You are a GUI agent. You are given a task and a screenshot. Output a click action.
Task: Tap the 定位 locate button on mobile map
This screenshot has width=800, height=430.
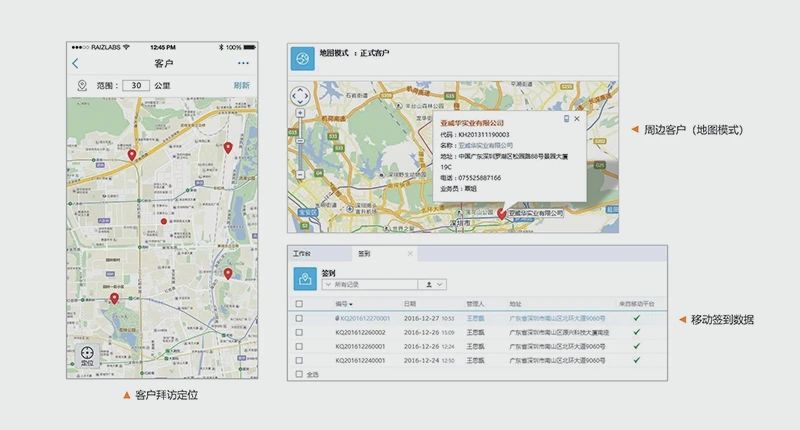point(87,355)
